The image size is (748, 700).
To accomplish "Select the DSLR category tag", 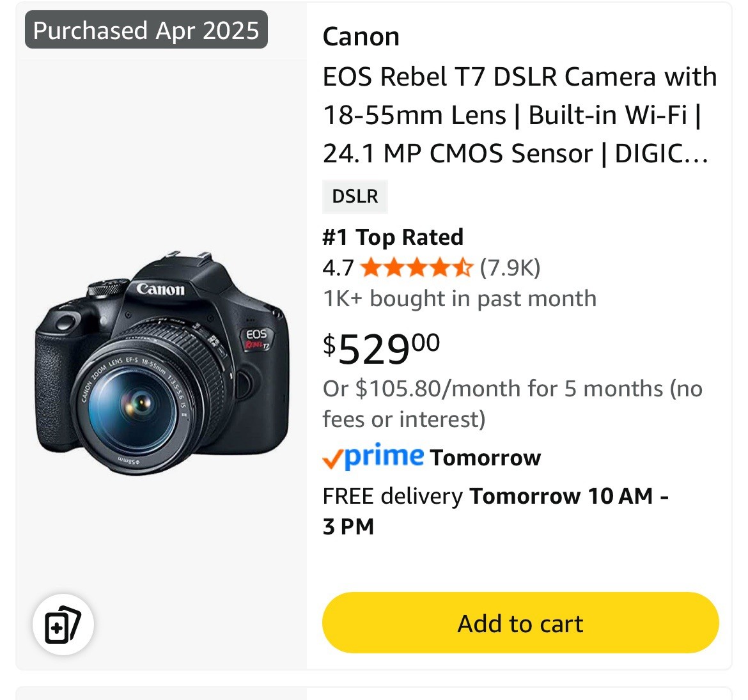I will point(355,196).
